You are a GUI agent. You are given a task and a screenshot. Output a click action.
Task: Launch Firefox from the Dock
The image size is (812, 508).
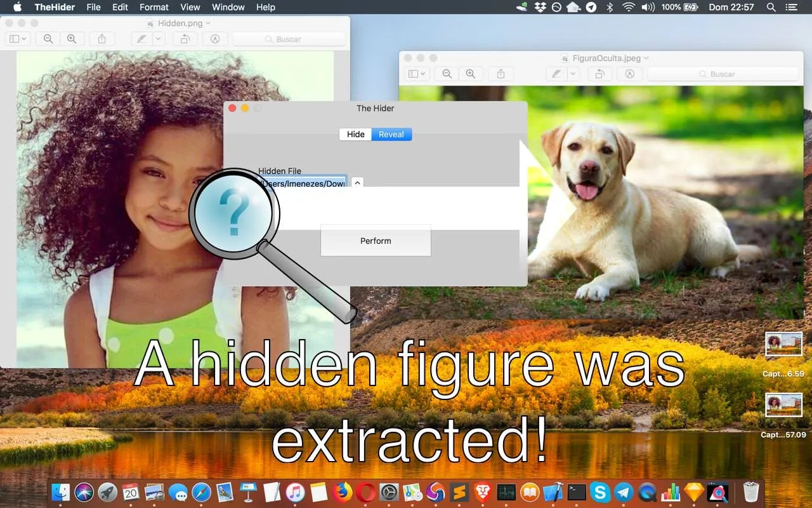click(x=342, y=491)
